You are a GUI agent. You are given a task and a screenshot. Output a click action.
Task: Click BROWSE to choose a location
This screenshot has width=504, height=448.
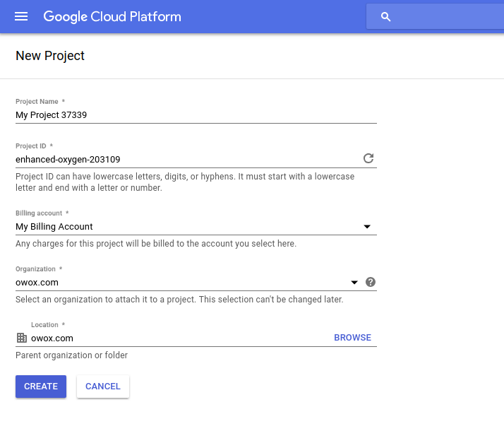352,337
